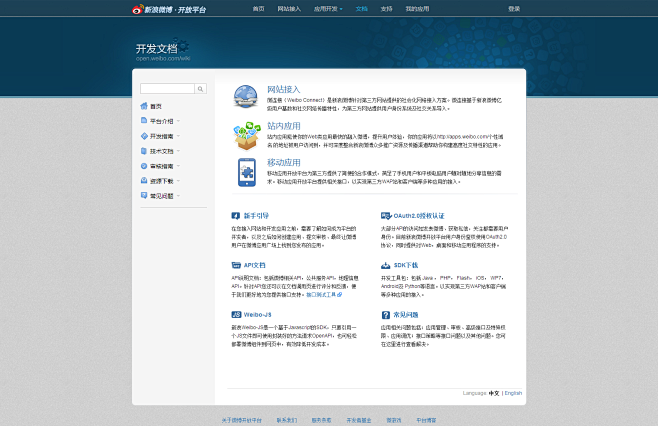
Task: Open 网站接入 in the top navigation
Action: click(x=289, y=8)
